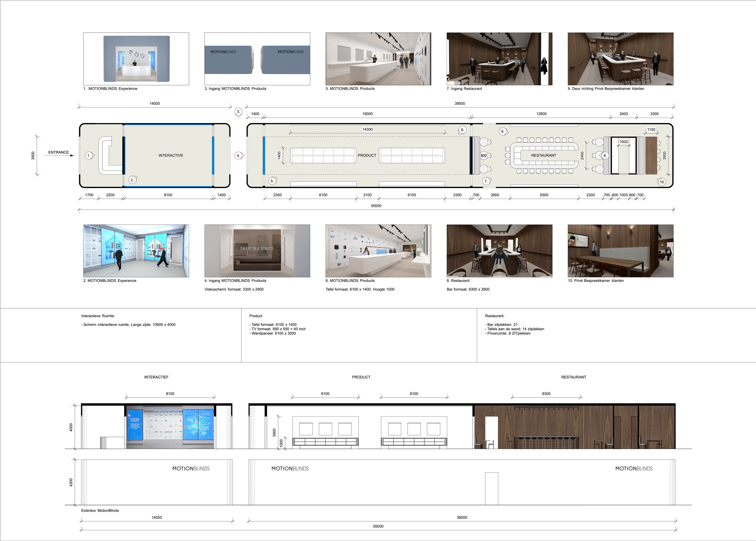Click the left blue SmartThings screen in interactive elevation
This screenshot has height=541, width=756.
[x=135, y=425]
